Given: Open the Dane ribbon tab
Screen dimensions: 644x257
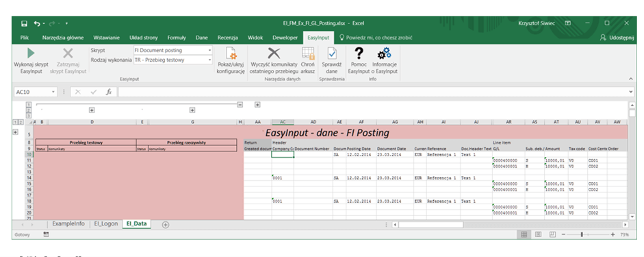Looking at the screenshot, I should click(x=202, y=38).
